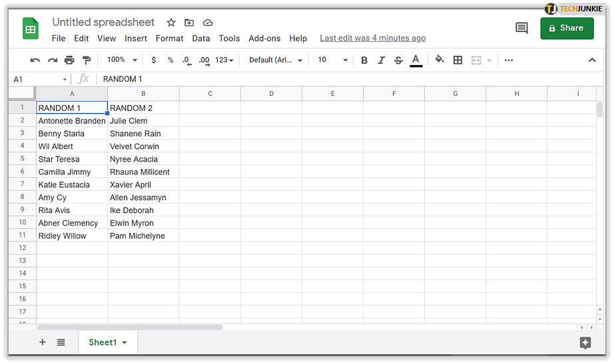This screenshot has width=614, height=364.
Task: Click the Print icon in toolbar
Action: click(x=69, y=60)
